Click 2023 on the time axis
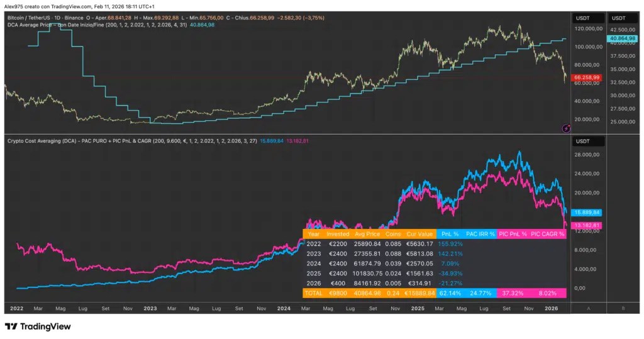Image resolution: width=644 pixels, height=339 pixels. 150,309
